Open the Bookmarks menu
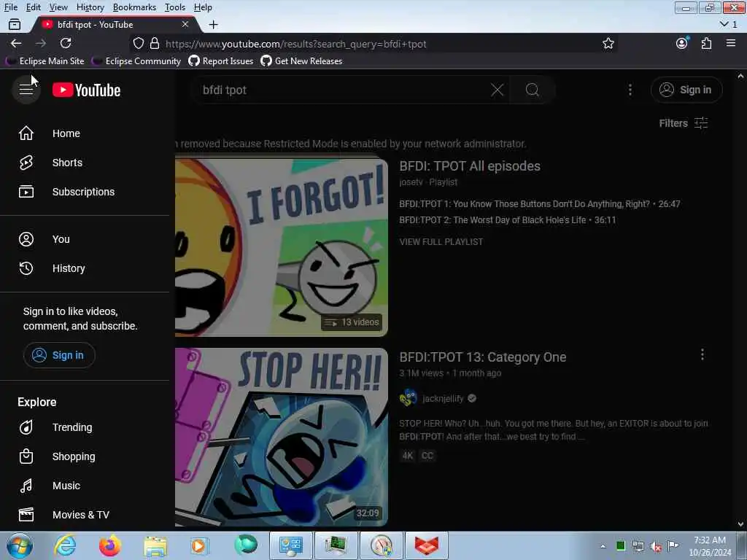This screenshot has height=560, width=747. coord(134,7)
